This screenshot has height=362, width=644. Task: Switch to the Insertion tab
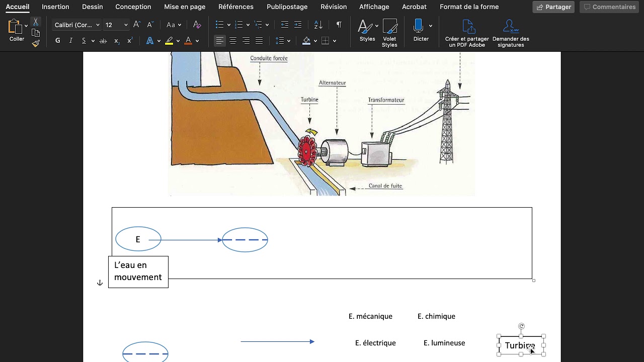tap(55, 7)
